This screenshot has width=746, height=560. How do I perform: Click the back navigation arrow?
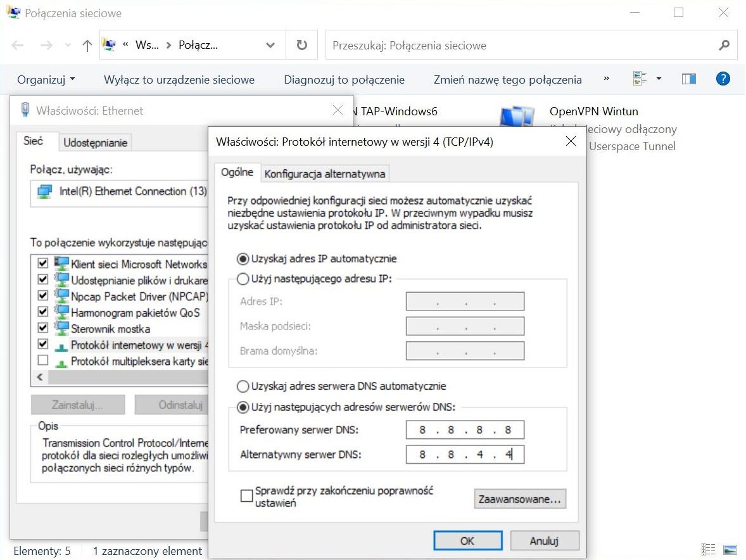pyautogui.click(x=18, y=45)
